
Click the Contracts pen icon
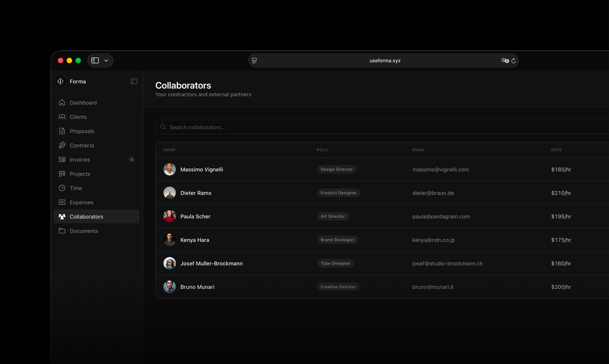[x=62, y=145]
